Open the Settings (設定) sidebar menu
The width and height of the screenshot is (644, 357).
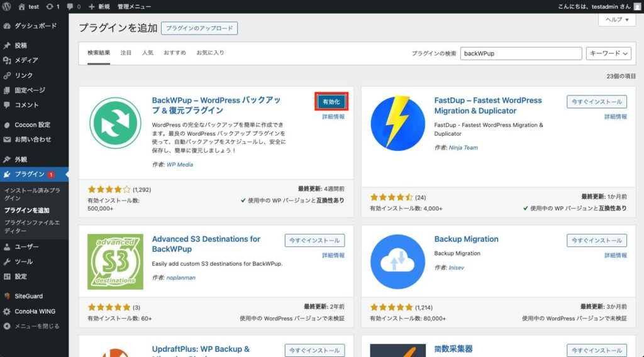35,277
